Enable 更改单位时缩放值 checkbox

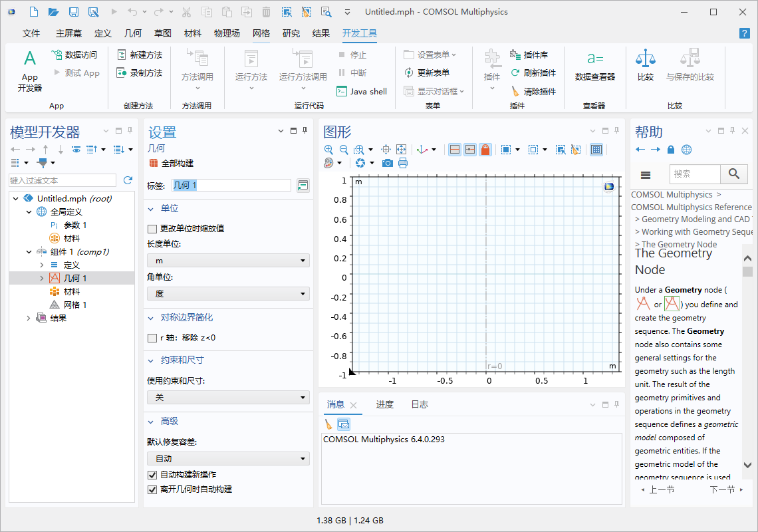coord(152,228)
